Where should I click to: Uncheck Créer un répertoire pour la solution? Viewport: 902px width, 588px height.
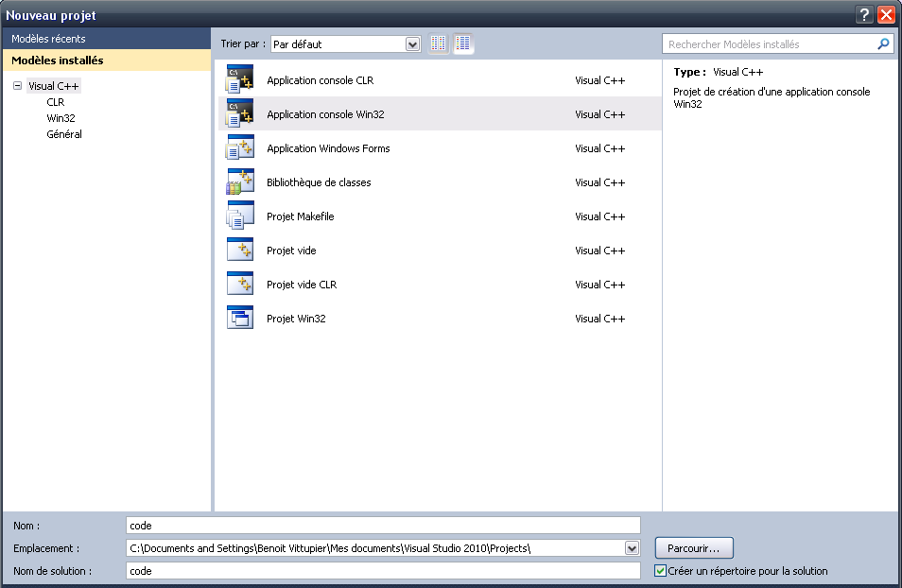point(661,571)
